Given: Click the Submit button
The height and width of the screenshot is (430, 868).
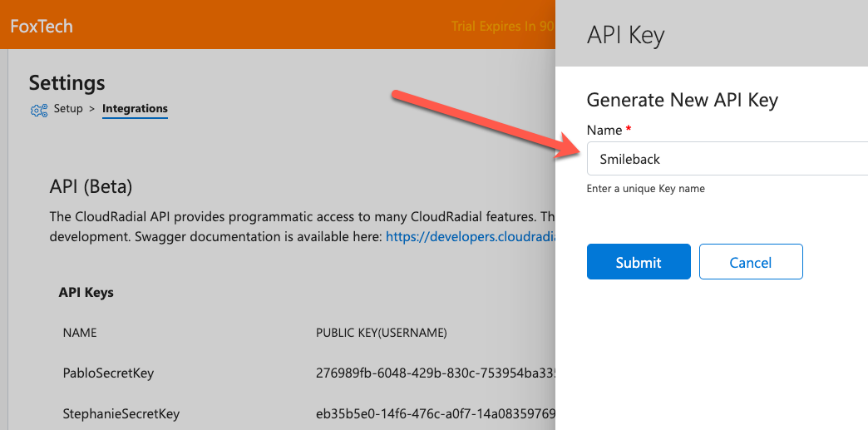Looking at the screenshot, I should [x=639, y=261].
